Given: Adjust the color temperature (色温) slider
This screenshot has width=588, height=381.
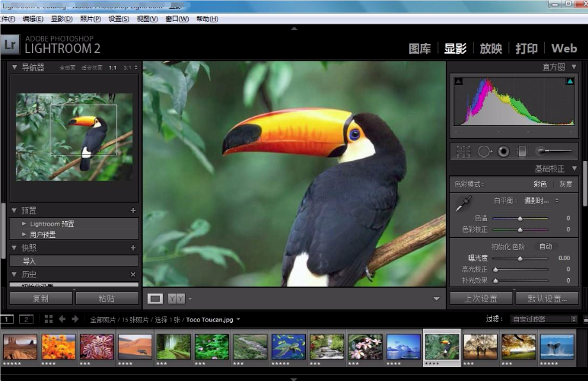Looking at the screenshot, I should click(520, 218).
